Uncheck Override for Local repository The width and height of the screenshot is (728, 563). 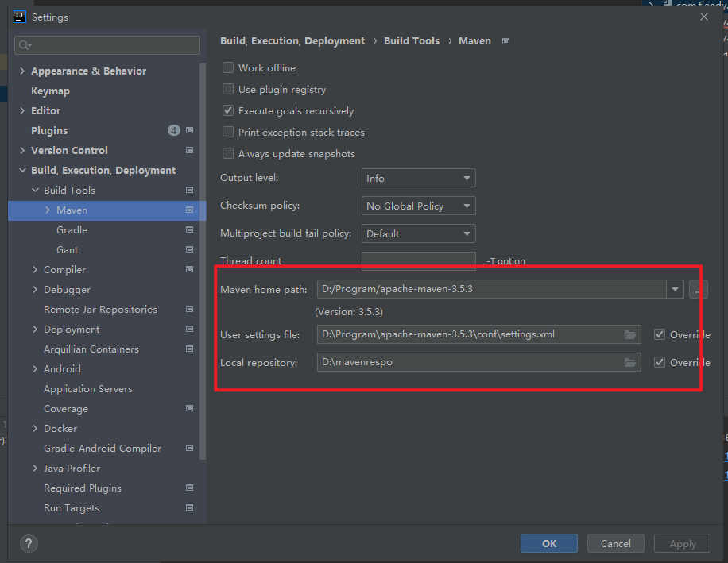tap(660, 362)
